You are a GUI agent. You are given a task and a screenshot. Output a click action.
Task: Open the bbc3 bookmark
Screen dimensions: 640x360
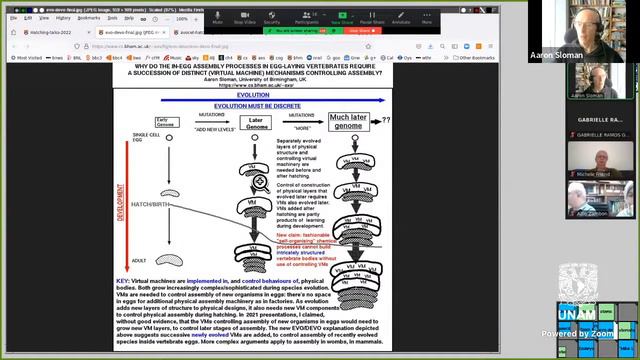[x=94, y=58]
